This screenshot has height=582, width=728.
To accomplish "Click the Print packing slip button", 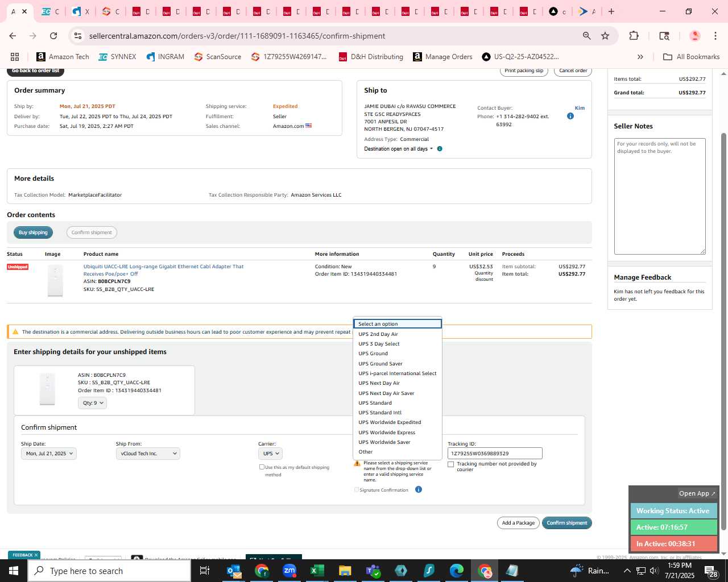I will pyautogui.click(x=524, y=71).
